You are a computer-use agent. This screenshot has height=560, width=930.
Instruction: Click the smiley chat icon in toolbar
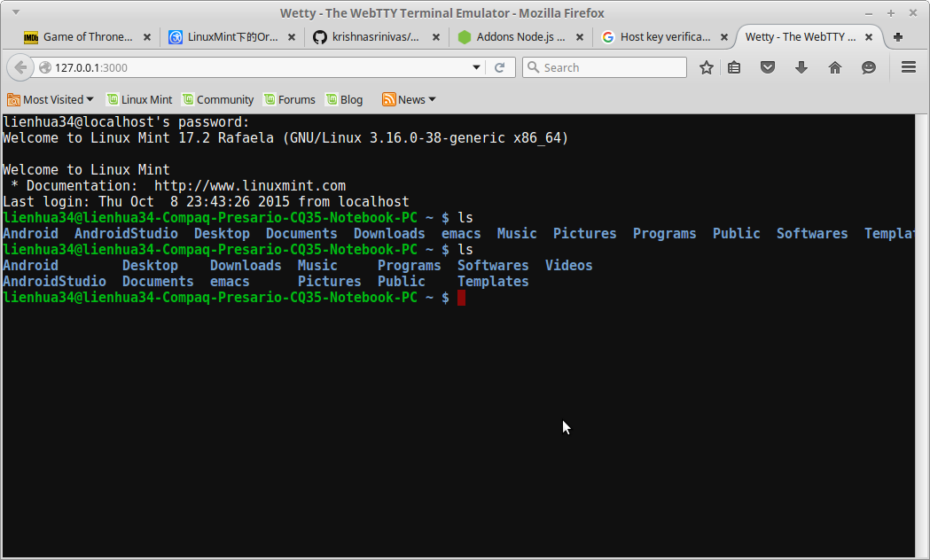tap(869, 67)
